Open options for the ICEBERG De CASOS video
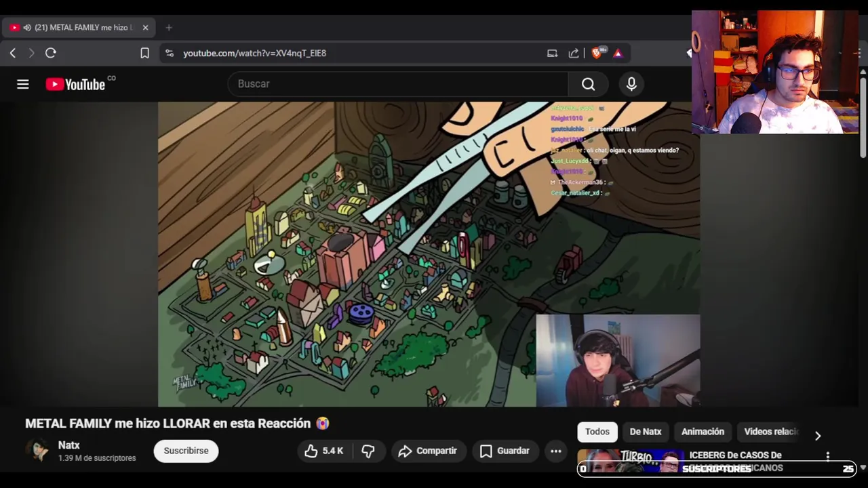Screen dimensions: 868x488 828,456
